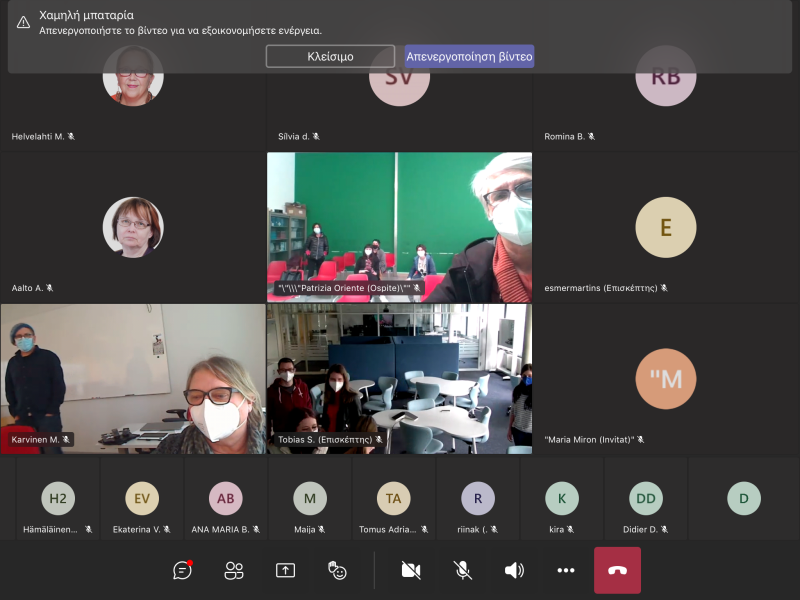The image size is (800, 600).
Task: Click the Απενεργοποίηση βίντεο button
Action: click(x=469, y=56)
